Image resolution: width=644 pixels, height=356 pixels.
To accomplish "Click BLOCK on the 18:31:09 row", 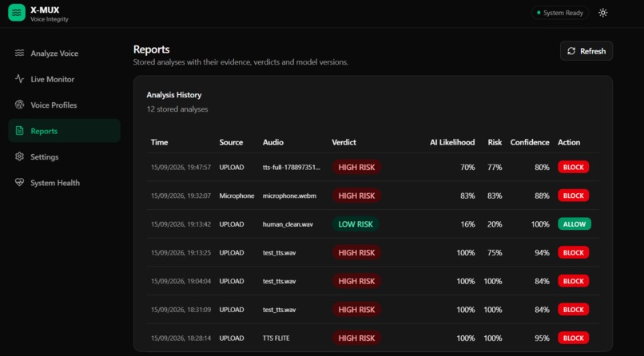I will tap(574, 310).
